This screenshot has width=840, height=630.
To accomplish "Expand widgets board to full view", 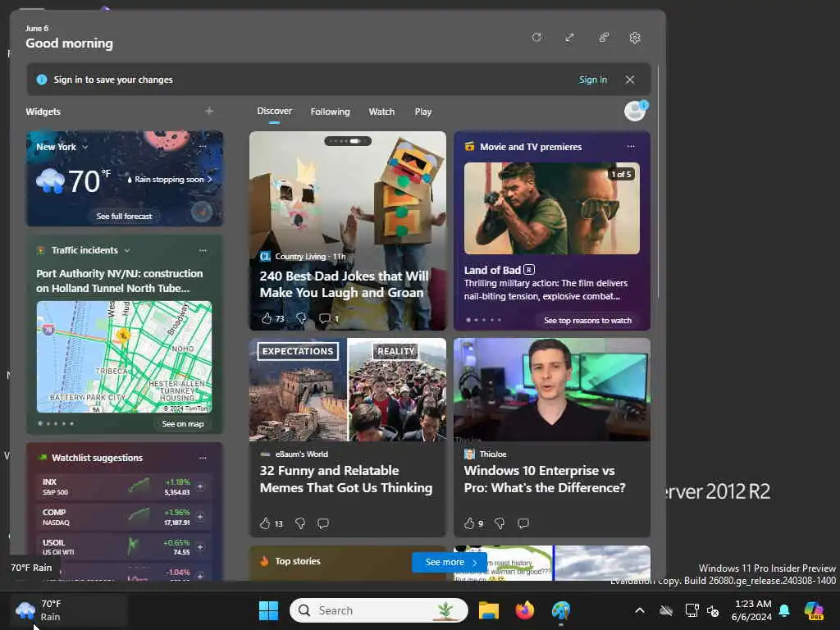I will [x=569, y=38].
